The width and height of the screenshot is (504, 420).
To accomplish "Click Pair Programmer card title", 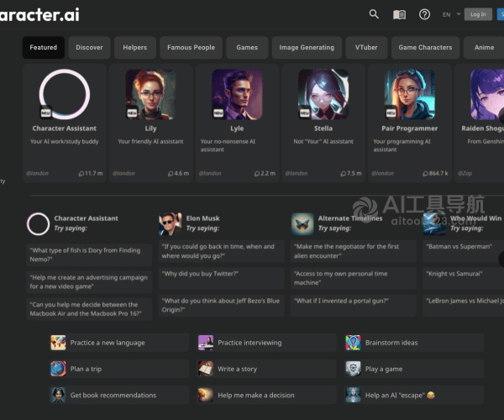I will pyautogui.click(x=410, y=129).
